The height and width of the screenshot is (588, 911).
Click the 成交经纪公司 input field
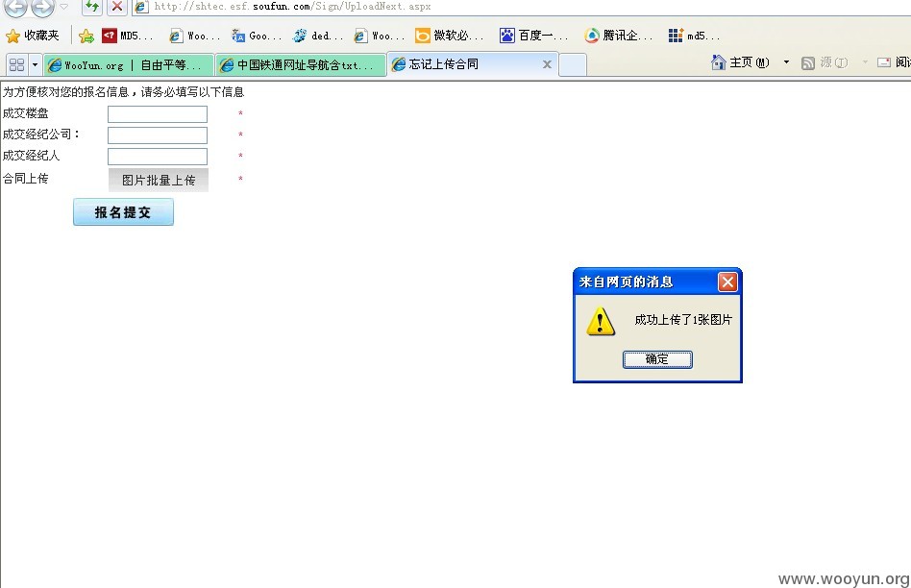point(158,135)
